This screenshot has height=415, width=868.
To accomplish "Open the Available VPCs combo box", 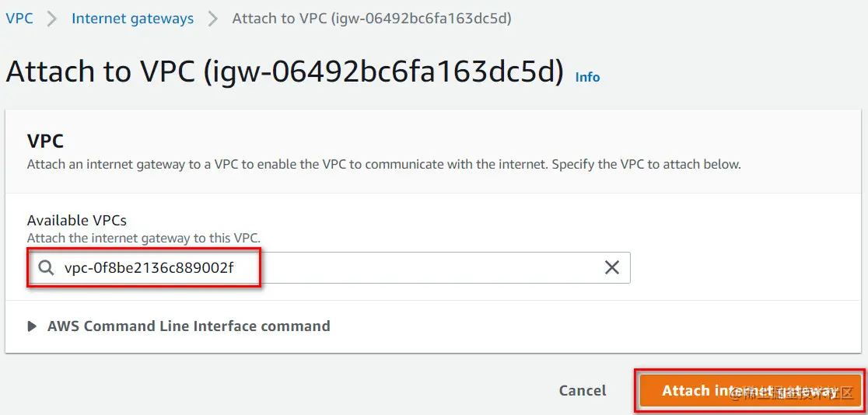I will pyautogui.click(x=329, y=268).
